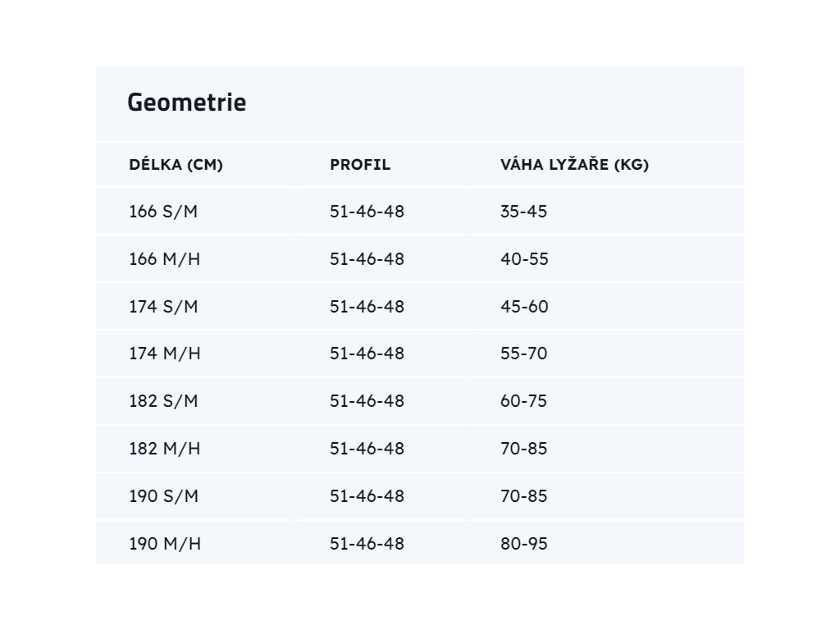Select the 166 M/H length cell
The height and width of the screenshot is (630, 840).
click(164, 259)
